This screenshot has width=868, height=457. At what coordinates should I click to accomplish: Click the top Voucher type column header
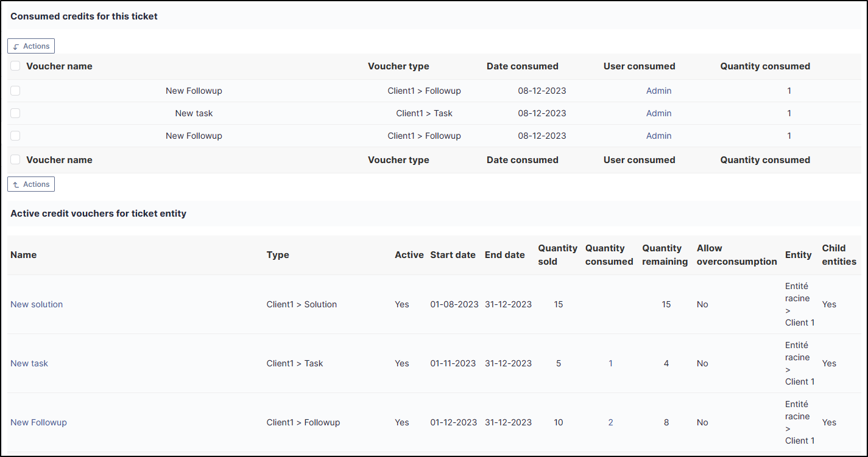click(398, 66)
